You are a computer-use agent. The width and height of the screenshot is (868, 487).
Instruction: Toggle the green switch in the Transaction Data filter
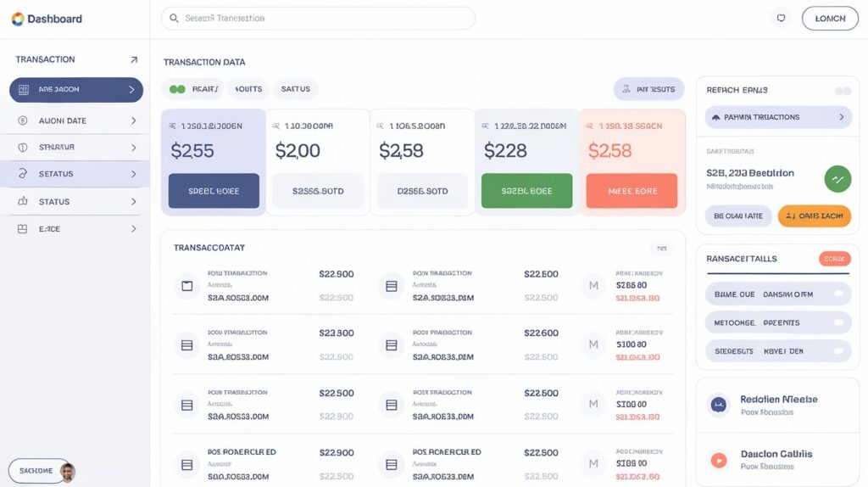tap(177, 89)
